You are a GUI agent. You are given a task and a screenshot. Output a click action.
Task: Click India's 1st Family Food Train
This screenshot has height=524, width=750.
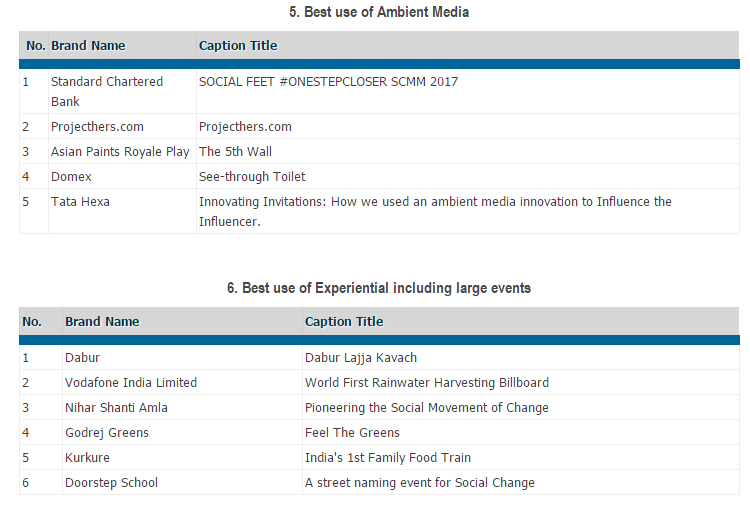tap(387, 458)
